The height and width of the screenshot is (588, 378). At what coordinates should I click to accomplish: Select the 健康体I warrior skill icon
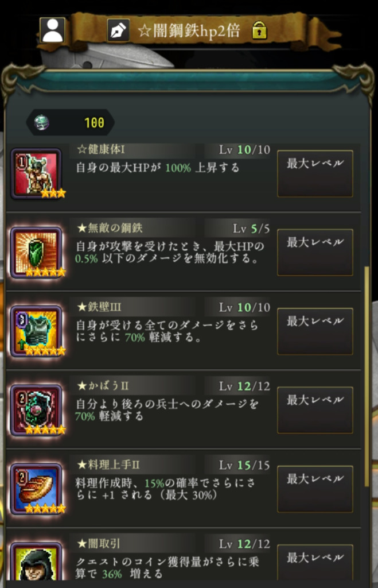(x=37, y=174)
